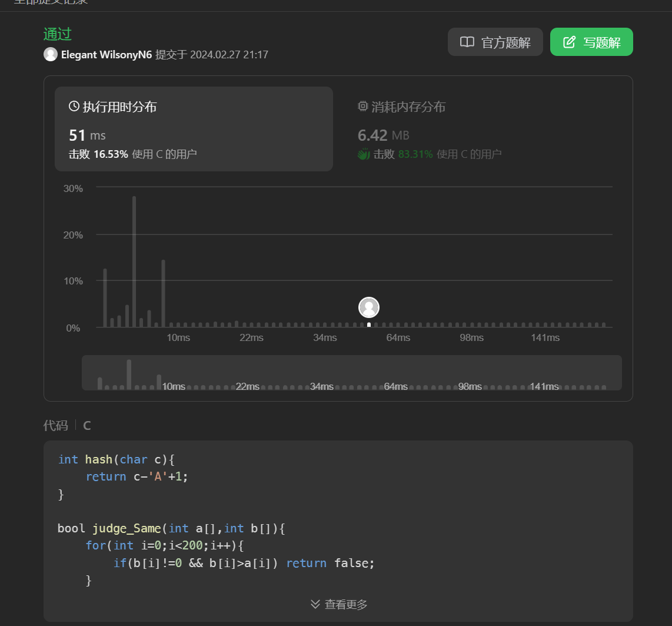The height and width of the screenshot is (626, 672).
Task: Click the C language label above the code
Action: (x=87, y=425)
